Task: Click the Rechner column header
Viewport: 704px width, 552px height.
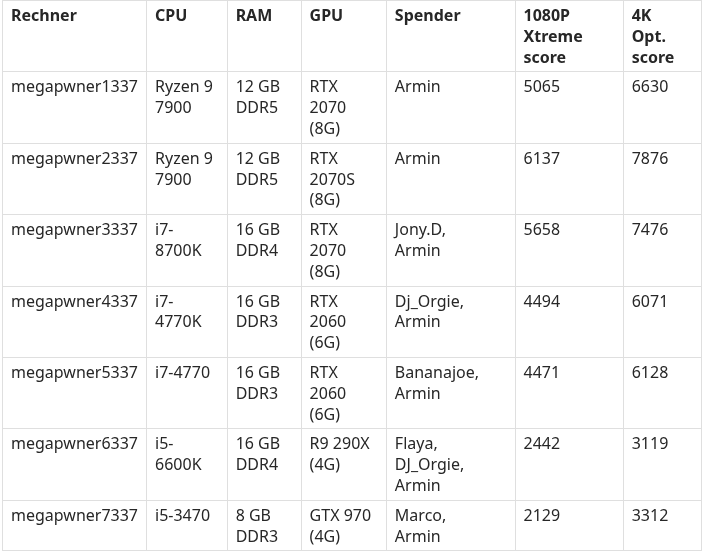Action: (44, 16)
